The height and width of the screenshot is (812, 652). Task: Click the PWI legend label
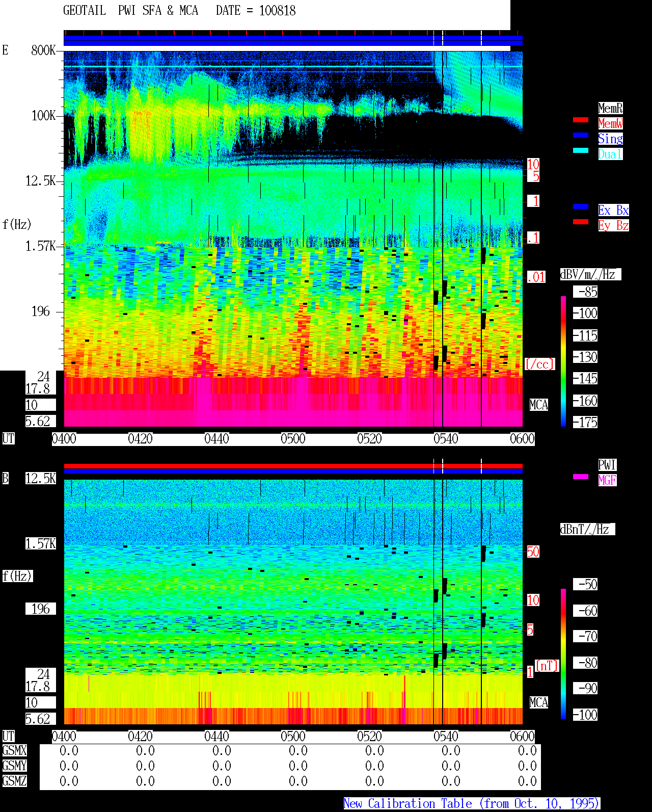point(607,465)
